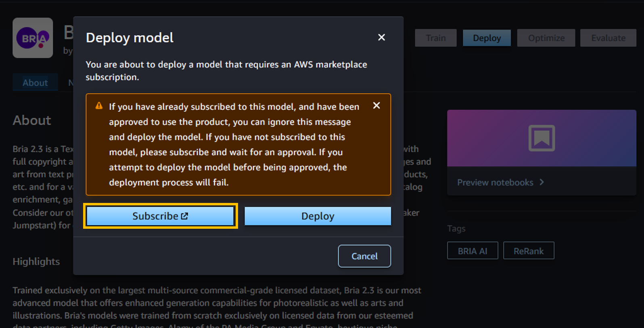Close the Deploy model dialog
Screen dimensions: 644x328
tap(381, 38)
